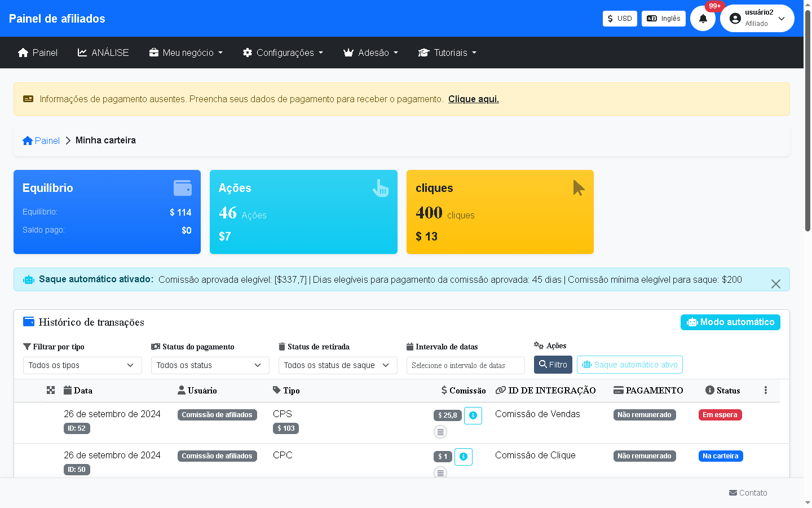Toggle the Modo automático button
The width and height of the screenshot is (812, 508).
pos(730,322)
